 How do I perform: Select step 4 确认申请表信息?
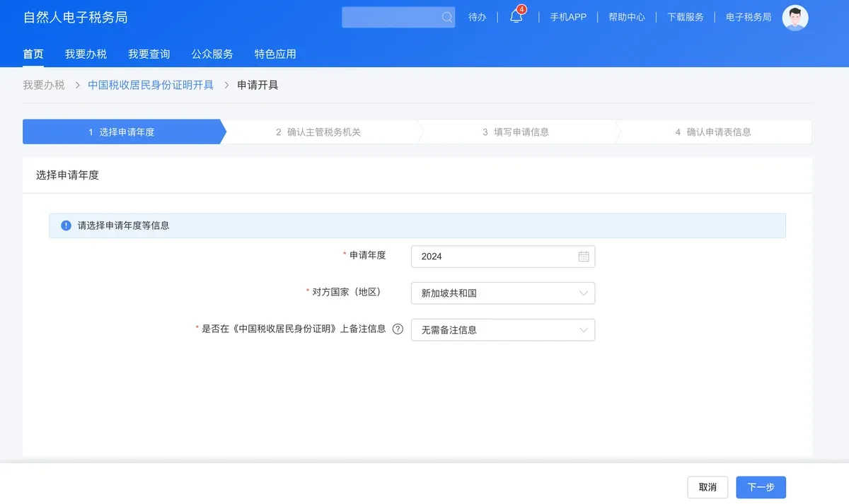coord(714,131)
